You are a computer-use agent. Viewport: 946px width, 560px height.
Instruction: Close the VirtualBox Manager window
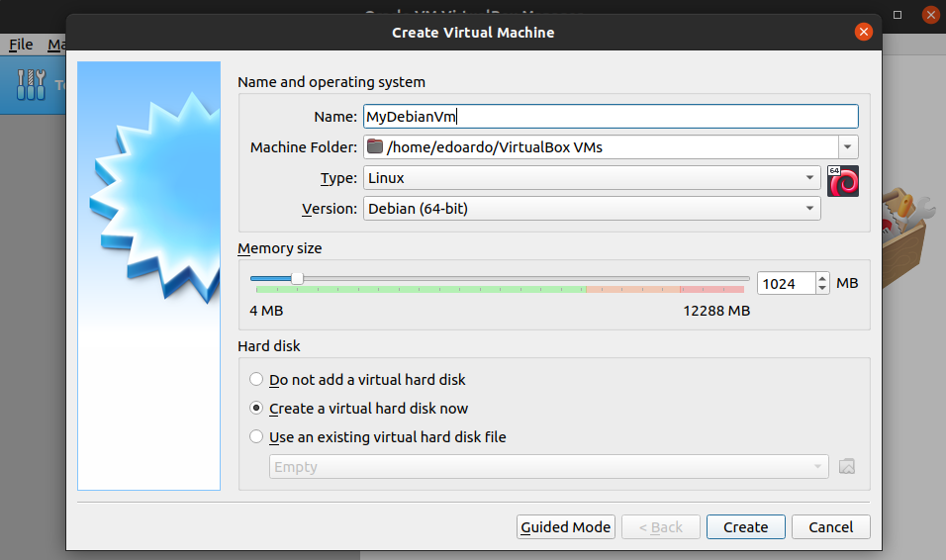[x=931, y=15]
